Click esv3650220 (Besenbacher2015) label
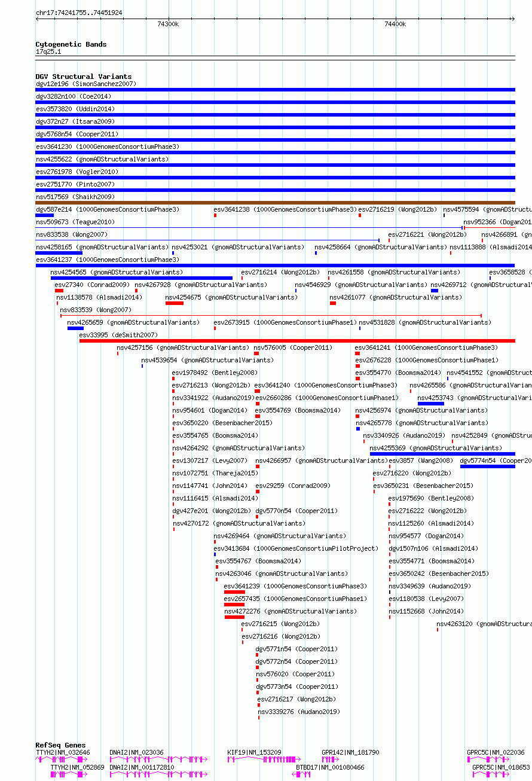The image size is (532, 781). point(222,423)
